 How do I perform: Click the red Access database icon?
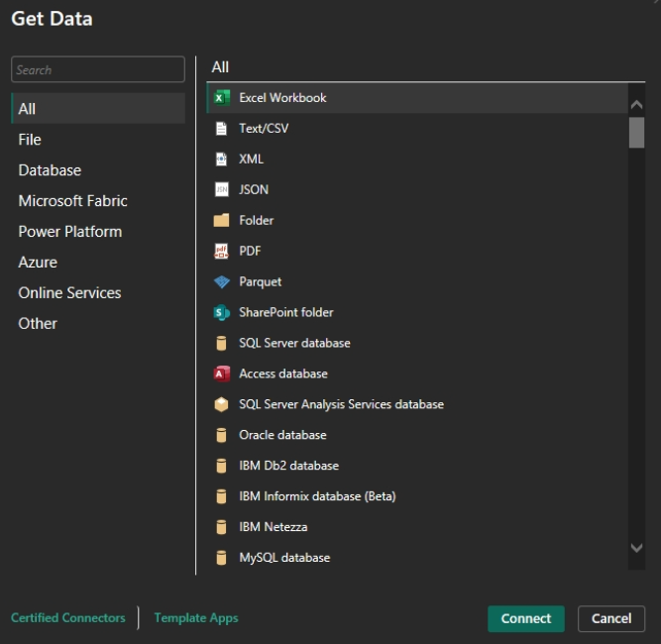point(221,374)
